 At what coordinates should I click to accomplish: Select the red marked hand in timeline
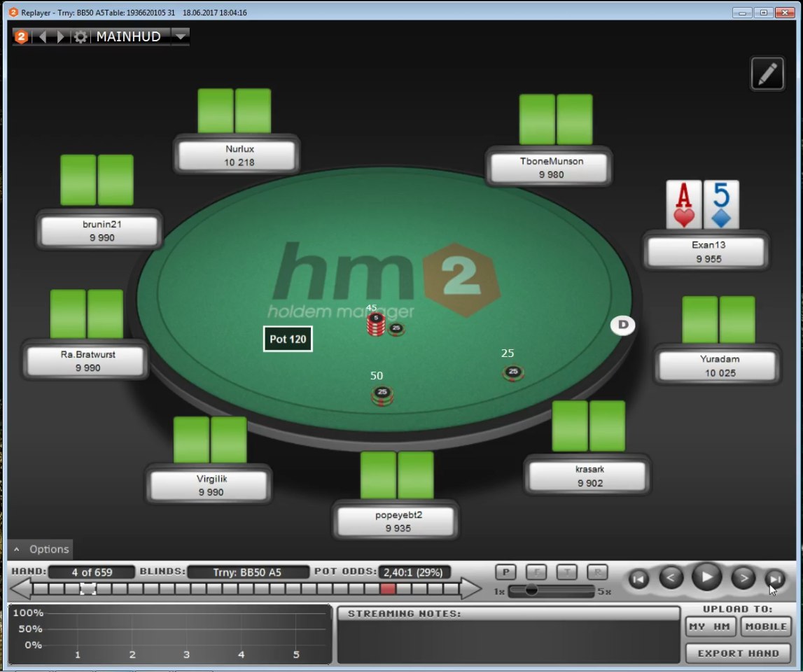pos(388,589)
